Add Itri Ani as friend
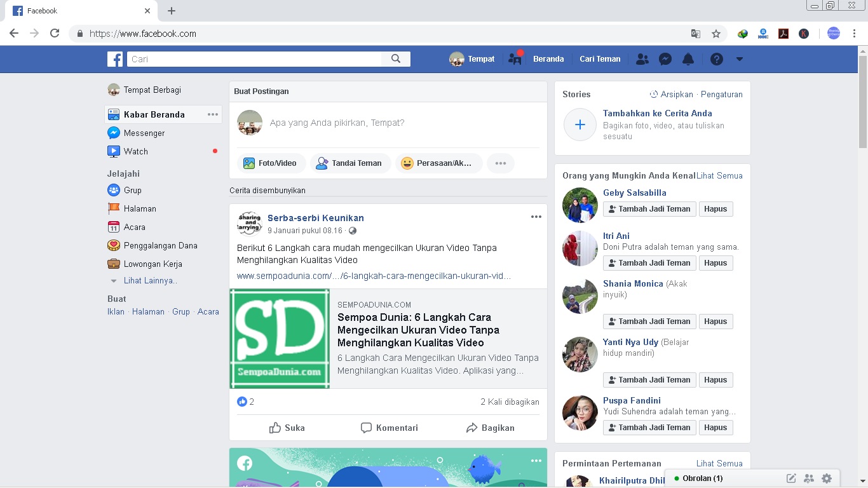 tap(649, 263)
